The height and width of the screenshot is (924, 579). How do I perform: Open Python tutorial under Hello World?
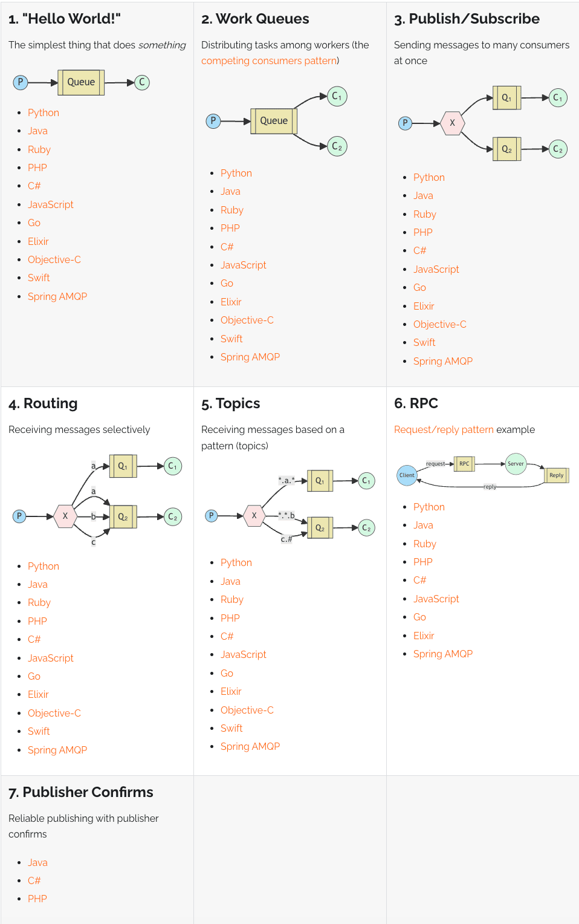44,112
